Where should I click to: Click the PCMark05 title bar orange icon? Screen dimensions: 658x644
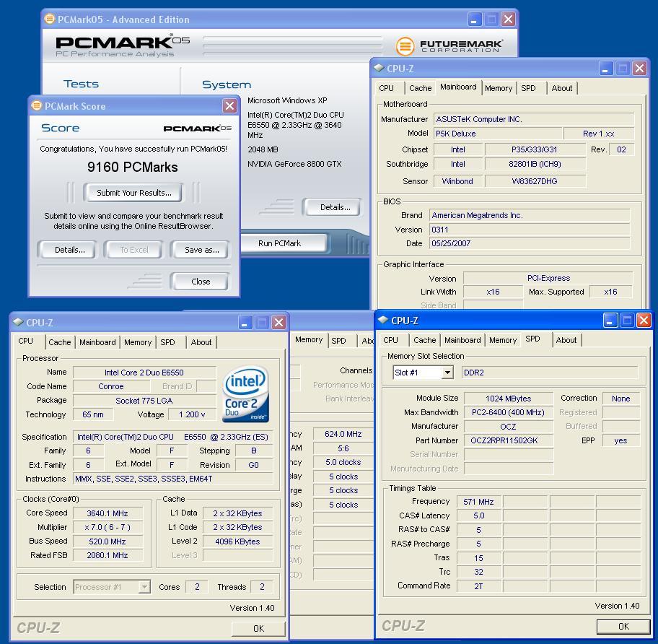click(x=50, y=19)
